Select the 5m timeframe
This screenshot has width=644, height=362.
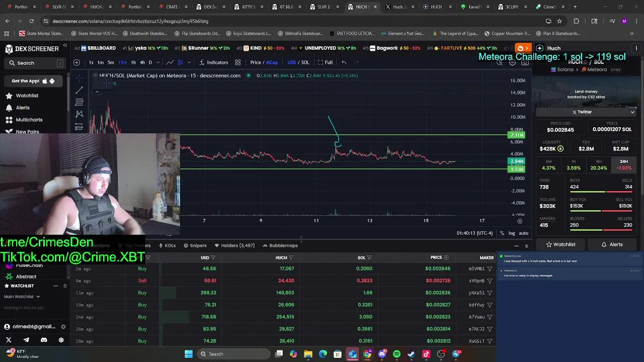click(x=111, y=62)
